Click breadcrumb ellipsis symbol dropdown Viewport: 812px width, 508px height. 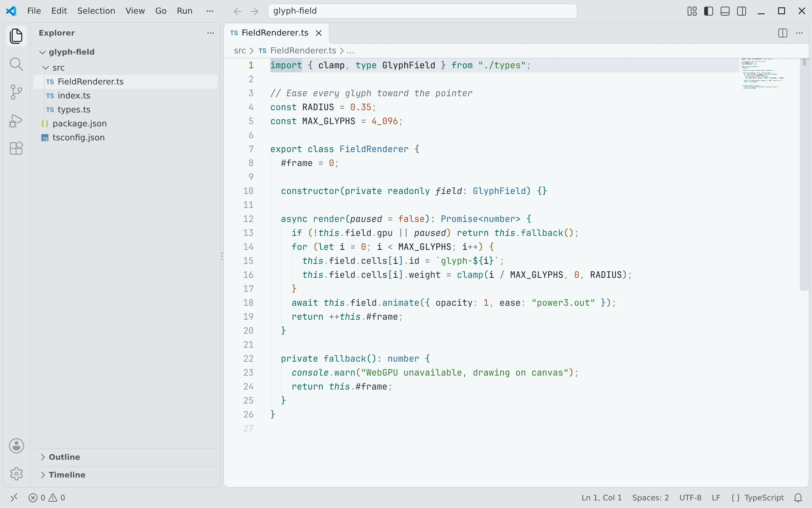point(350,51)
